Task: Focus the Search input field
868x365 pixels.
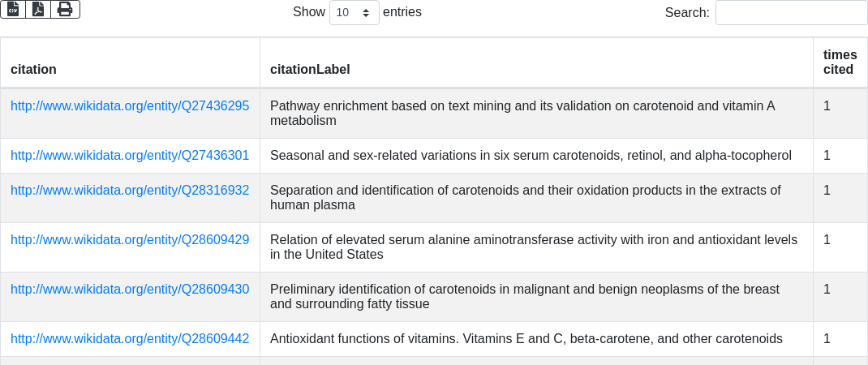Action: pos(791,13)
